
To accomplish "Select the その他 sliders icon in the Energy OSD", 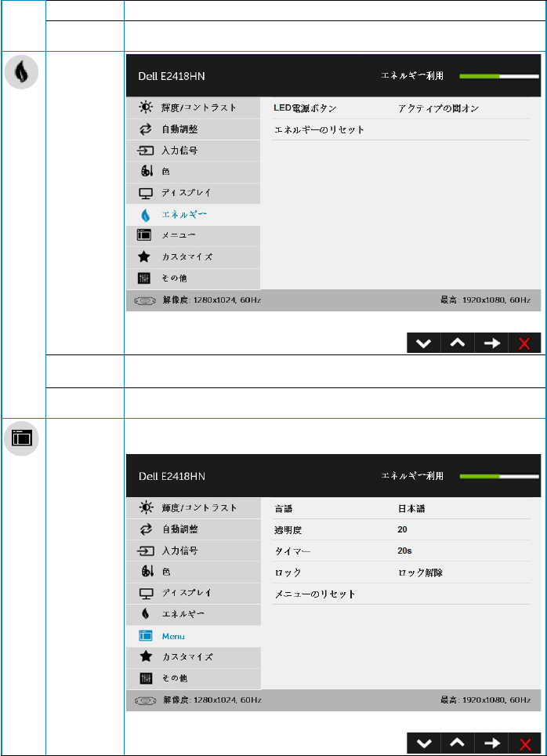I will point(145,278).
